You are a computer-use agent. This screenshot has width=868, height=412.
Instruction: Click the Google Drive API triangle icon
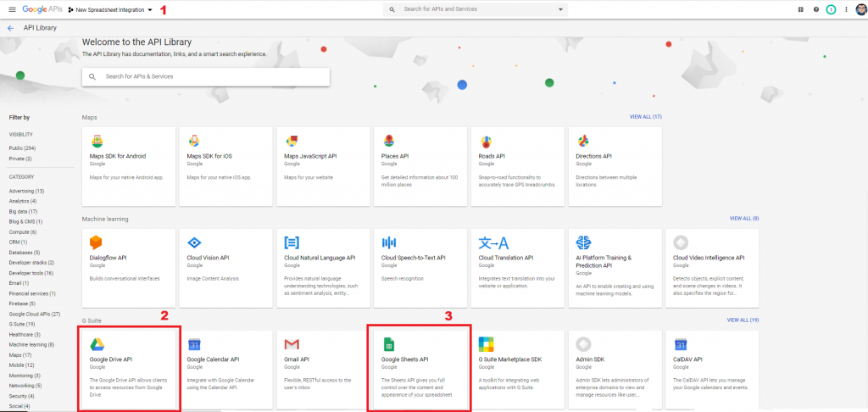coord(97,344)
